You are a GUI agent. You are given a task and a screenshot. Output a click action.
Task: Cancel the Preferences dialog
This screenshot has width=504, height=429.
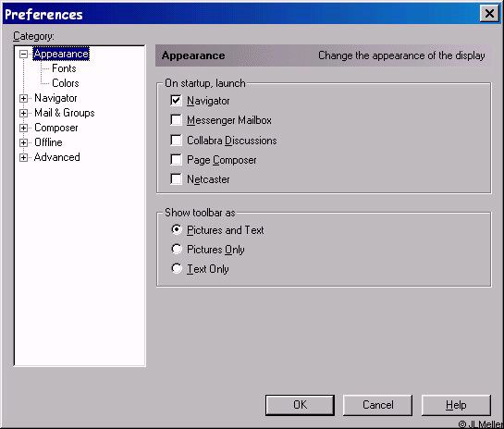pos(377,405)
